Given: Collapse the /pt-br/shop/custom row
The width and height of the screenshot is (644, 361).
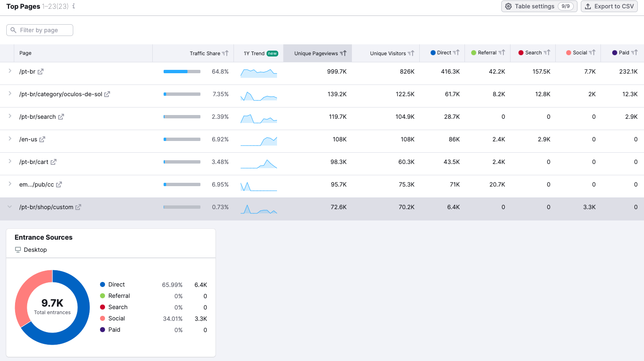Looking at the screenshot, I should click(10, 207).
